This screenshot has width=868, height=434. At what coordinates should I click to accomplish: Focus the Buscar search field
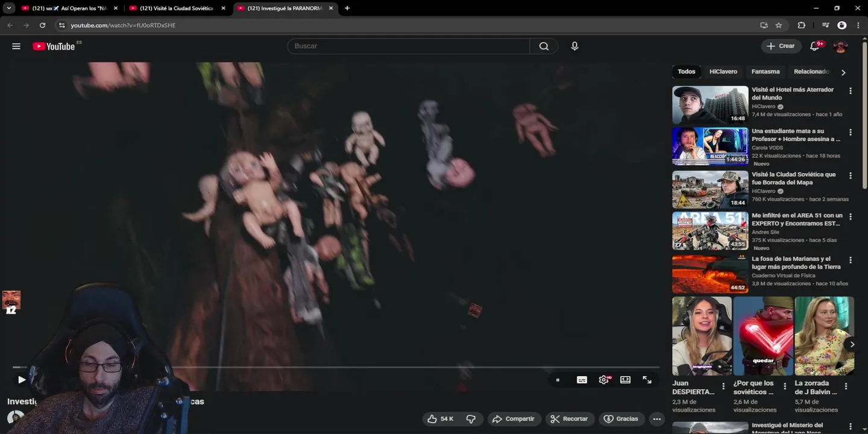tap(409, 46)
